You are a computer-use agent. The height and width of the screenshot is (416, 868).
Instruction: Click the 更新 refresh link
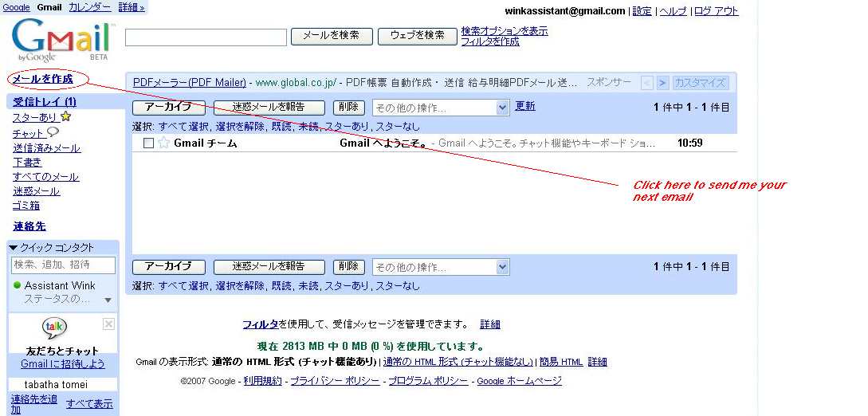(525, 106)
